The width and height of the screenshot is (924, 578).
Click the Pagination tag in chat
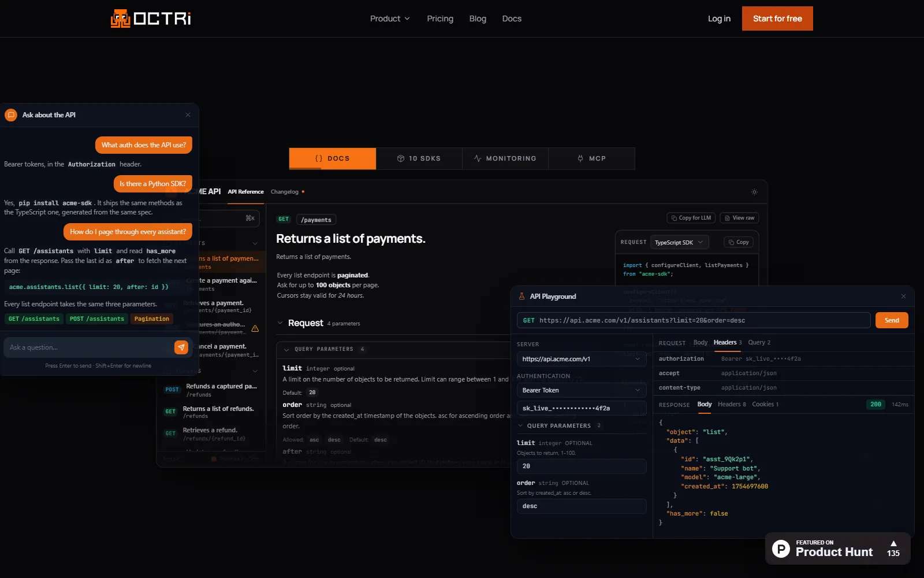point(152,319)
